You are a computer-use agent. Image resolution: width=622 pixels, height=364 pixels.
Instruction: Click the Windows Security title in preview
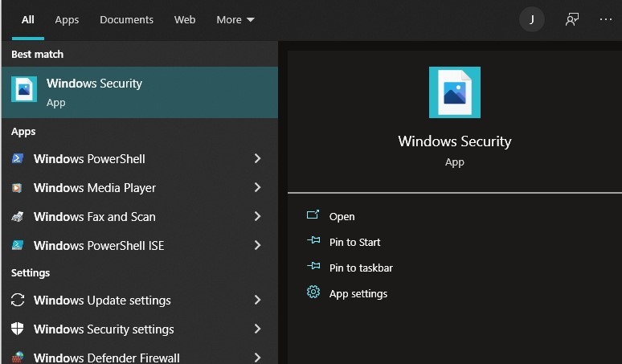tap(455, 141)
